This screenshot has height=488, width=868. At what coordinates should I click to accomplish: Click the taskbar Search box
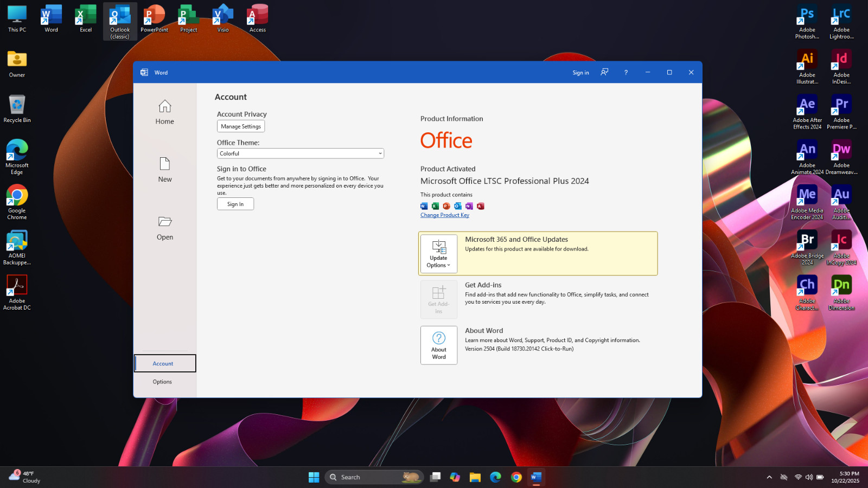[374, 477]
